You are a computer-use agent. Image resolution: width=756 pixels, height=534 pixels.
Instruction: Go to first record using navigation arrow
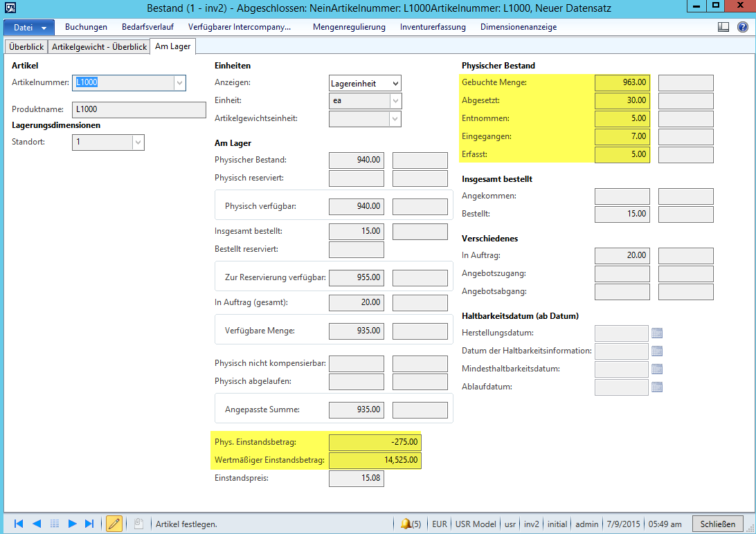tap(19, 524)
